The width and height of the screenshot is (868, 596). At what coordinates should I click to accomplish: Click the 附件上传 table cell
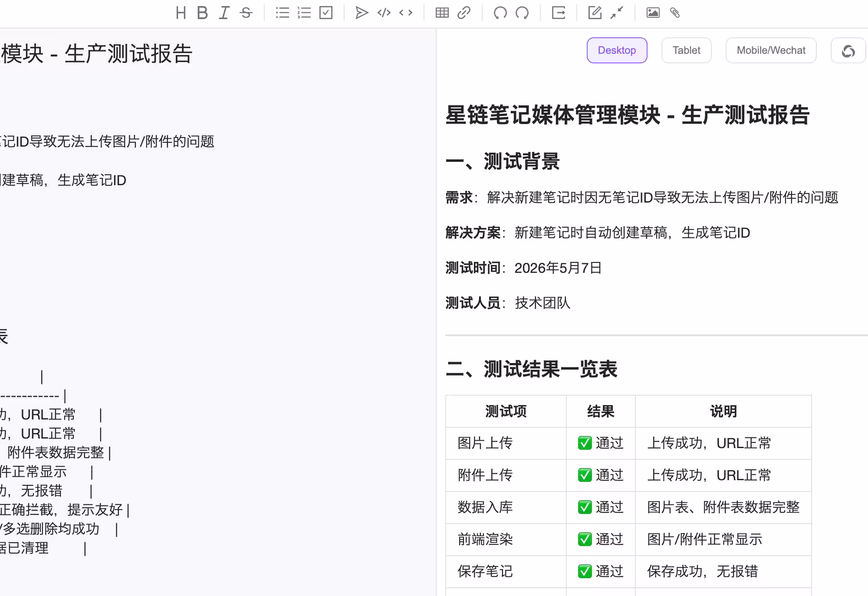coord(506,475)
